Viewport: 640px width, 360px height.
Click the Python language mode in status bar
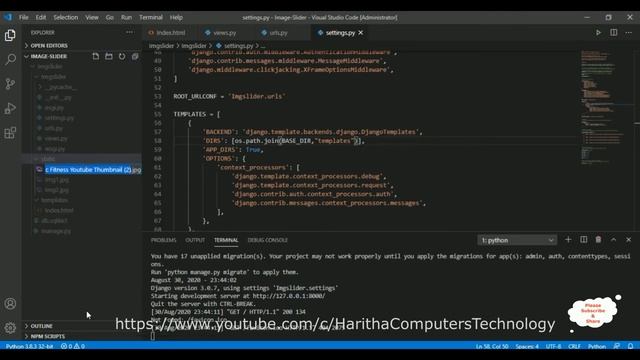point(597,346)
